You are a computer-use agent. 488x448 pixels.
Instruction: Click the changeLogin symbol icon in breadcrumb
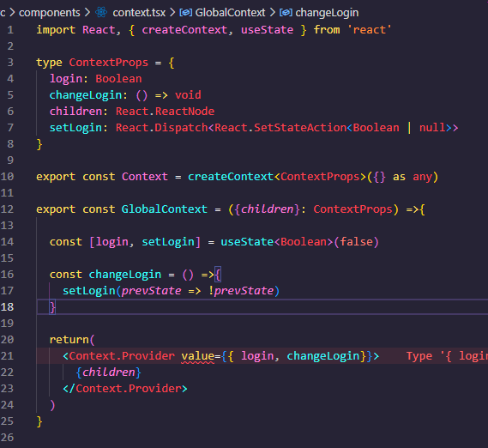click(286, 13)
